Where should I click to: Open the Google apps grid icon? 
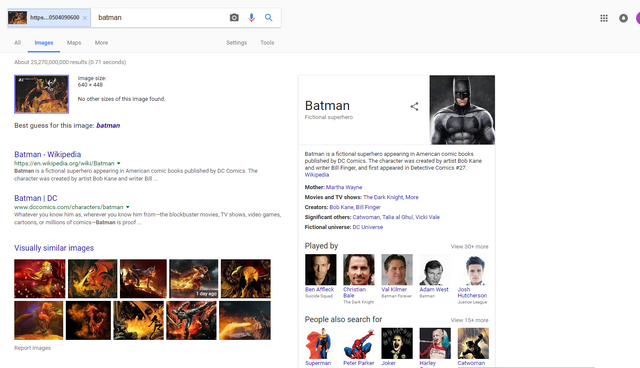tap(604, 18)
